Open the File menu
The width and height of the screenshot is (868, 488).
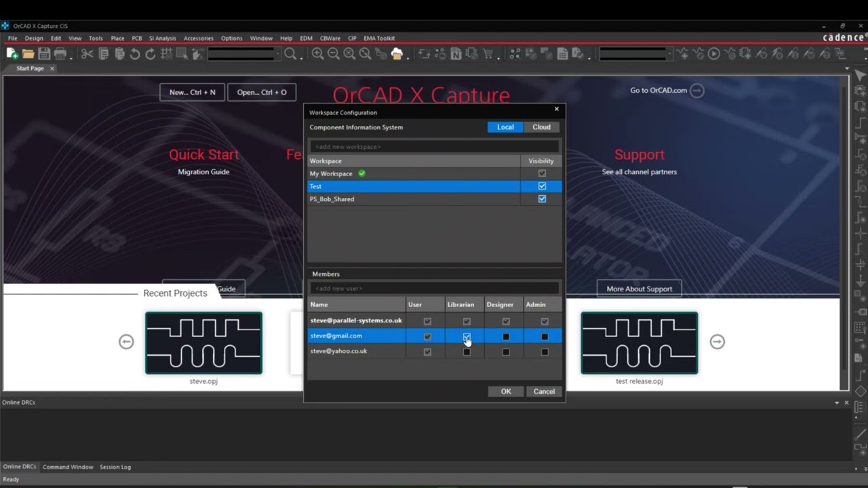[13, 39]
